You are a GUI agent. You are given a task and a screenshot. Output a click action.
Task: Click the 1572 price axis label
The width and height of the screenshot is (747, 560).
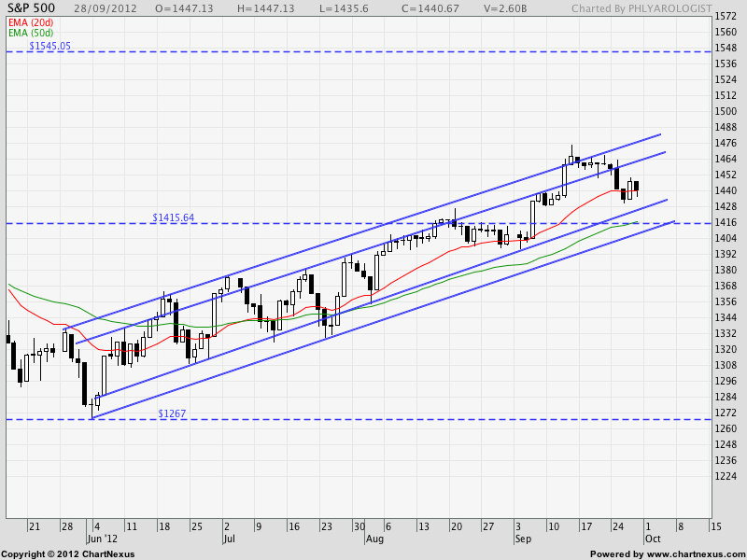click(x=726, y=17)
